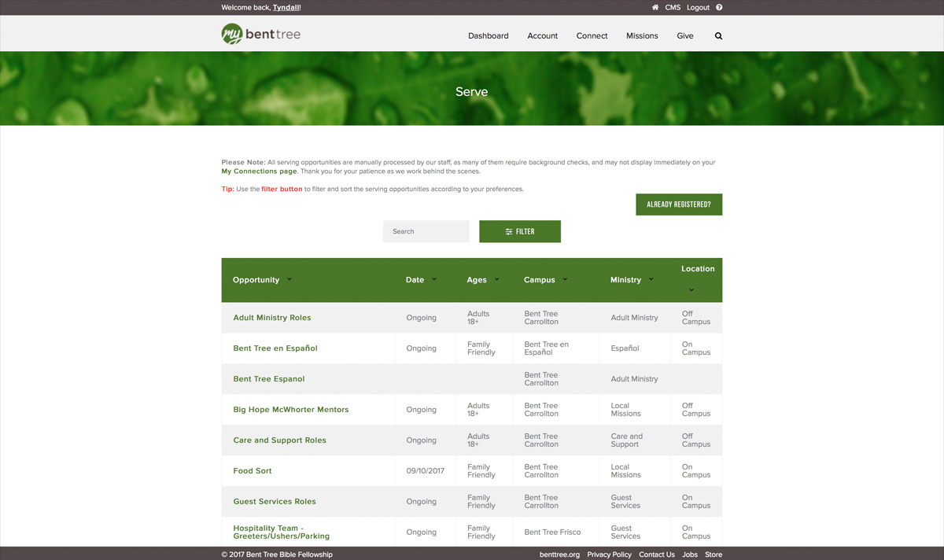Sort by Location column chevron

[x=691, y=289]
